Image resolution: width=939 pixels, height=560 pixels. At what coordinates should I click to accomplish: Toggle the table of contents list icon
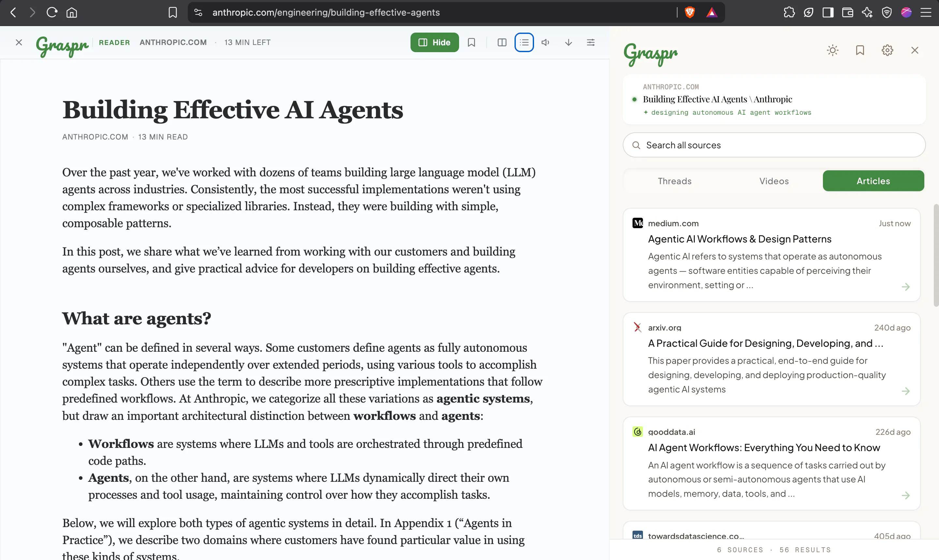524,42
